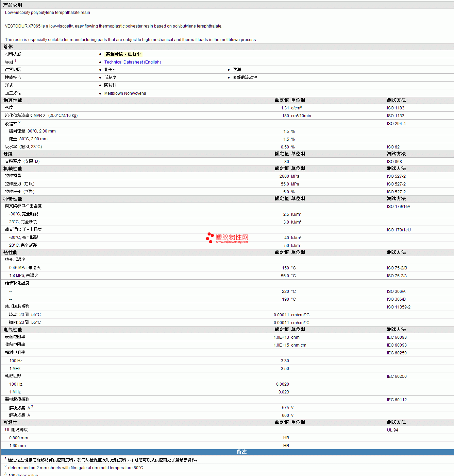Select the IEC 60112 method text
Screen dimensions: 454x476
(x=397, y=400)
